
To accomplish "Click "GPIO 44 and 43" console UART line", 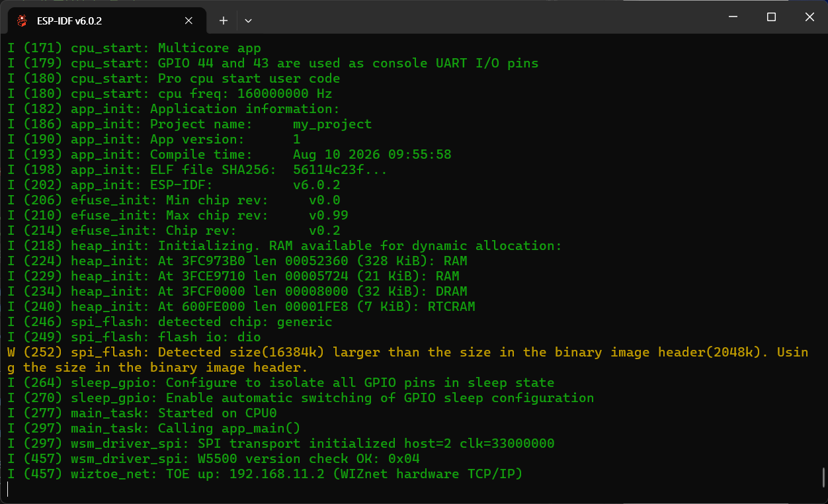I will click(272, 63).
